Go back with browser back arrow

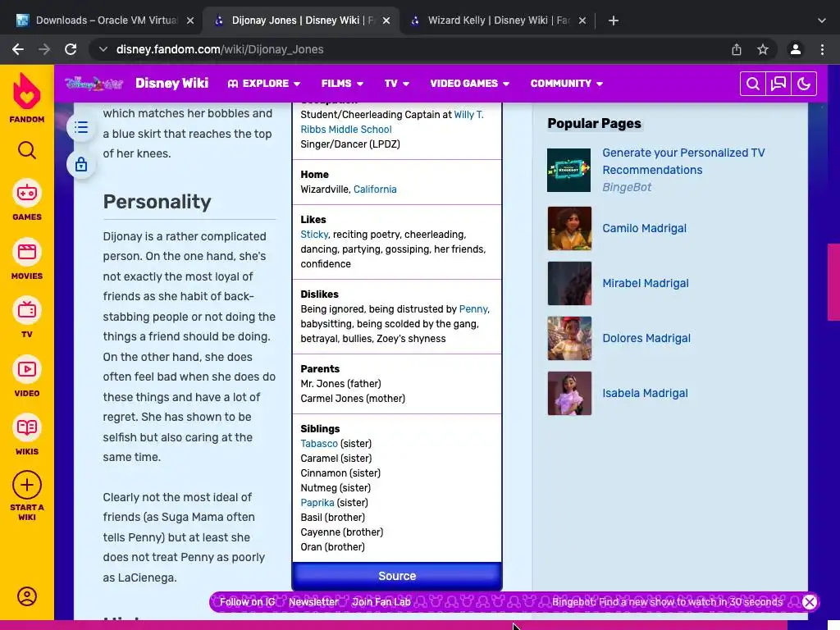18,49
